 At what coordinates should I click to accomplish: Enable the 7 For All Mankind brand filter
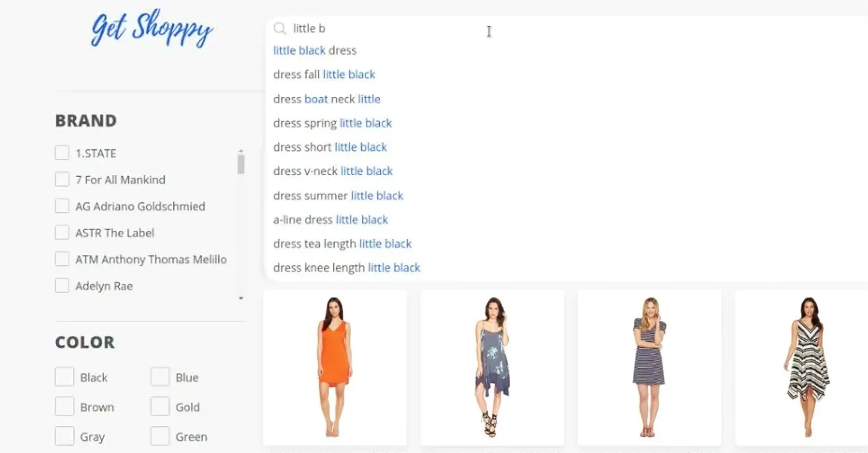point(62,179)
